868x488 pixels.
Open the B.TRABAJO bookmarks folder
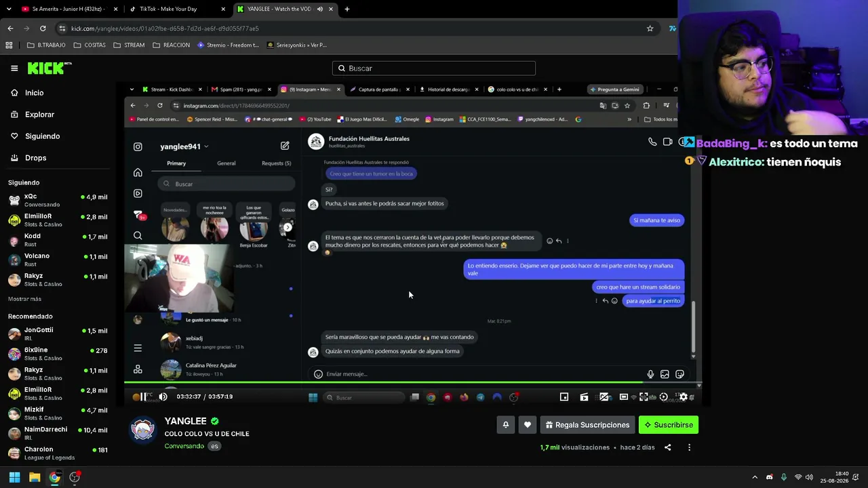coord(46,45)
